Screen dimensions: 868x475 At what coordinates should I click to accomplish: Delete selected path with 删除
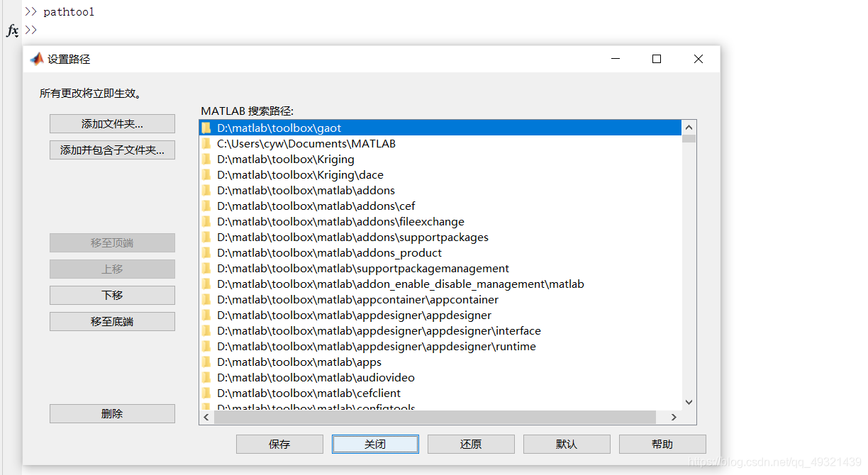click(x=112, y=413)
